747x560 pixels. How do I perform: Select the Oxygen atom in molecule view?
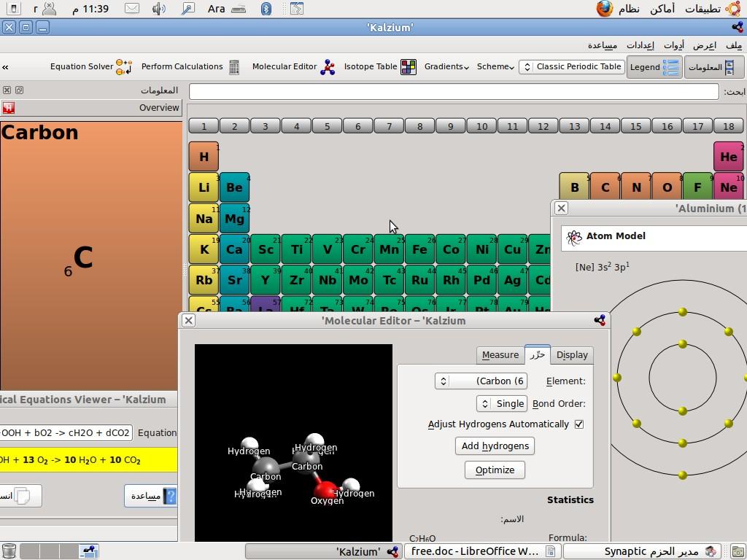325,490
